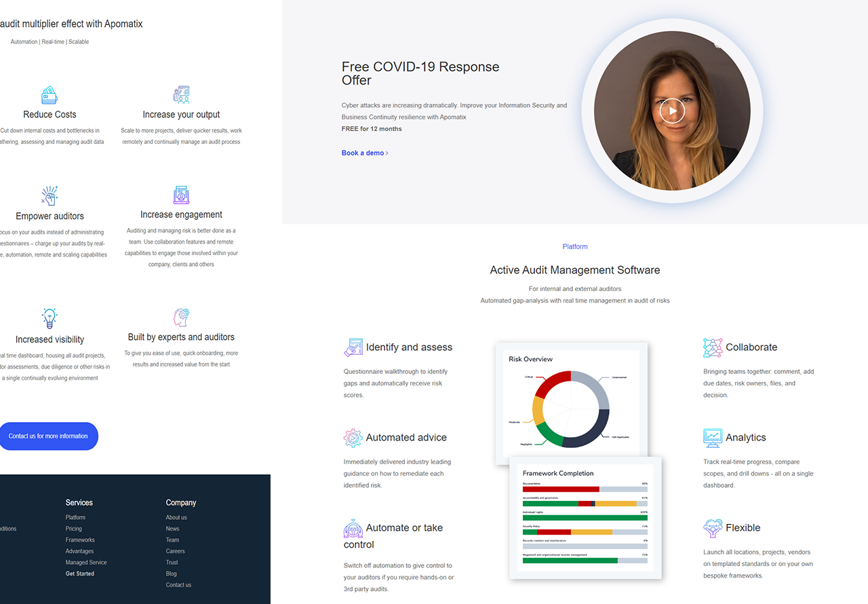Open Pricing in the footer Services list
Image resolution: width=868 pixels, height=604 pixels.
tap(74, 529)
